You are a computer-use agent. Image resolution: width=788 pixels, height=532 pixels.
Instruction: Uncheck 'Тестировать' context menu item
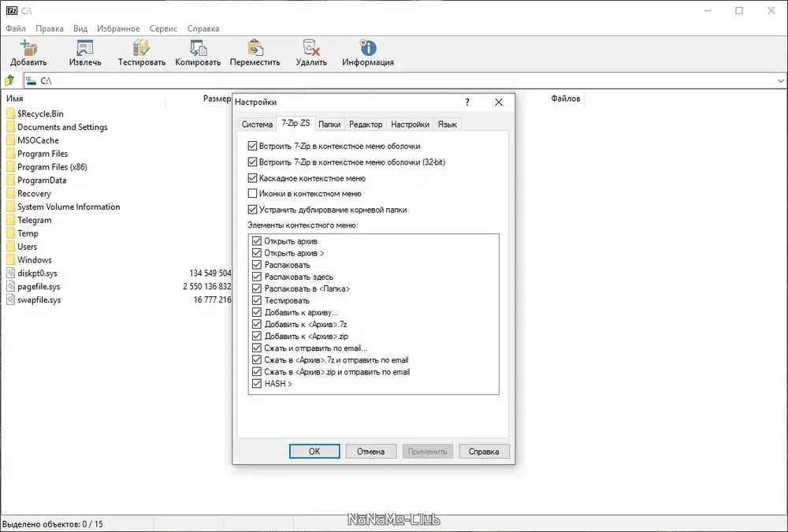coord(257,301)
